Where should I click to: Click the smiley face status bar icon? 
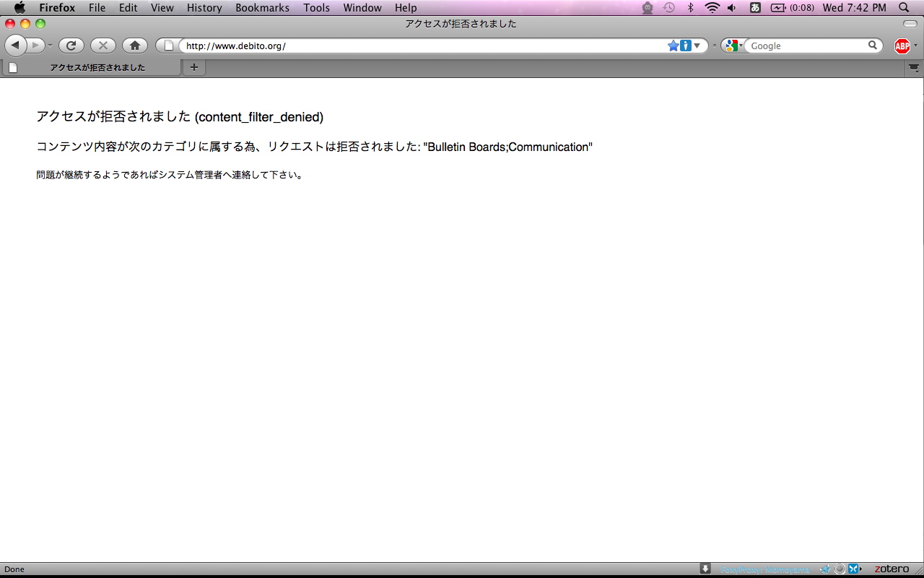click(840, 569)
